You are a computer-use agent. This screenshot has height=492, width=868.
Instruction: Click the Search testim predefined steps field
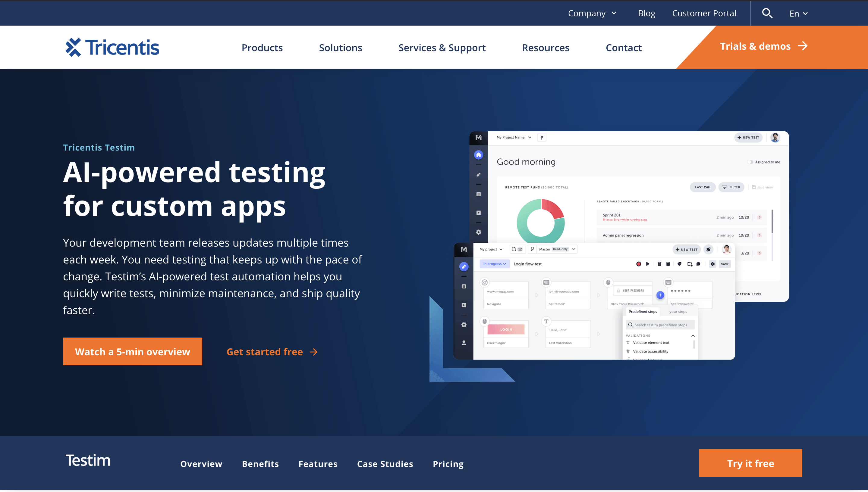[x=660, y=325]
